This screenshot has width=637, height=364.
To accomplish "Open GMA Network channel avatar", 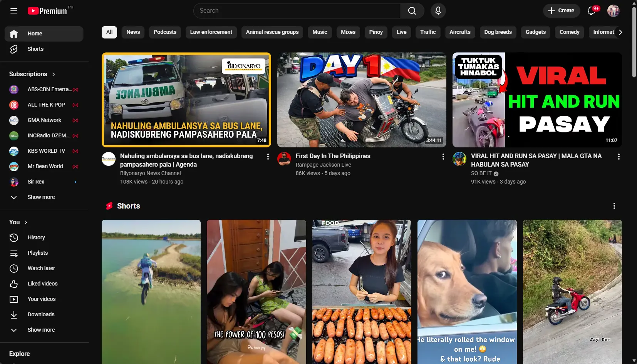I will (14, 120).
